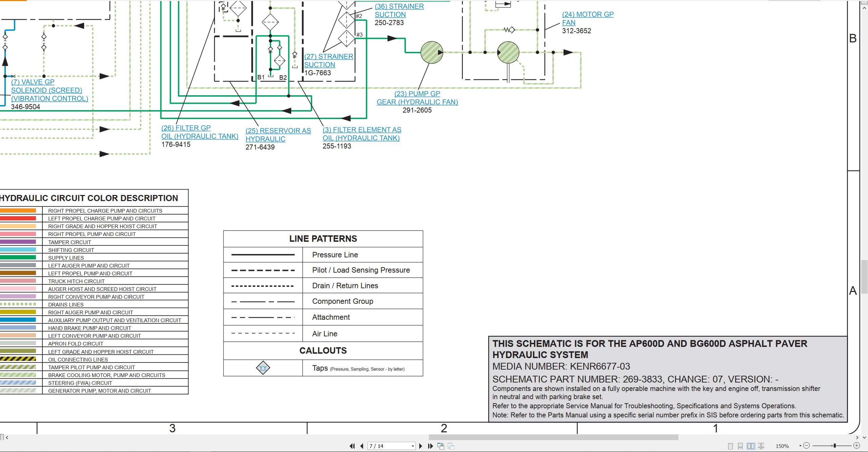The image size is (868, 452).
Task: Open the zoom percentage dropdown
Action: coord(800,446)
